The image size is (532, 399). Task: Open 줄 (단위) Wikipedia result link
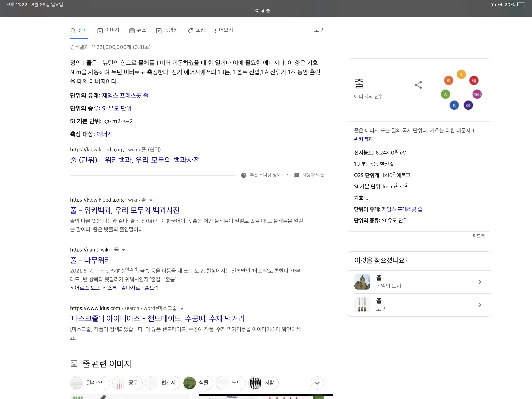tap(135, 160)
